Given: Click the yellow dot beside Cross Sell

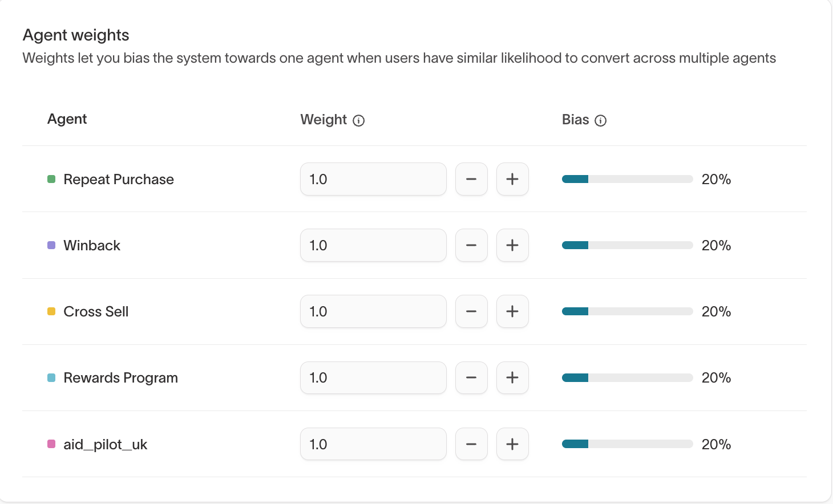Looking at the screenshot, I should tap(51, 311).
